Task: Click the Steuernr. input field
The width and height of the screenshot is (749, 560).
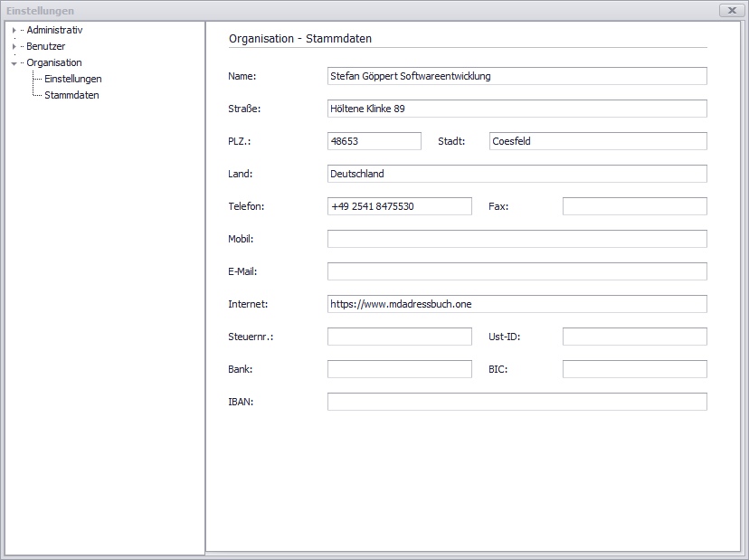Action: click(x=399, y=337)
